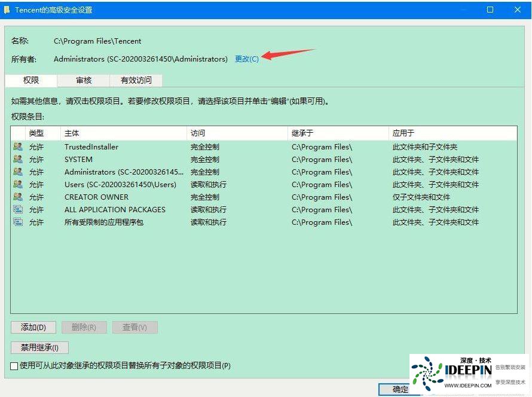The width and height of the screenshot is (532, 397).
Task: Open the 有效访问 tab
Action: (x=136, y=81)
